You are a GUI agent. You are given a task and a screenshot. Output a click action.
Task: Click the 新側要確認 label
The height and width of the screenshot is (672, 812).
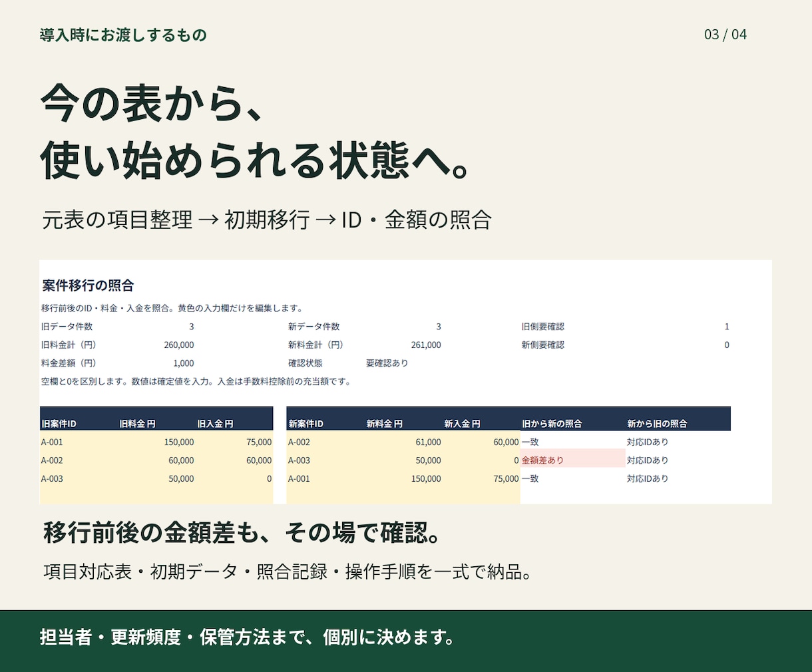click(543, 345)
